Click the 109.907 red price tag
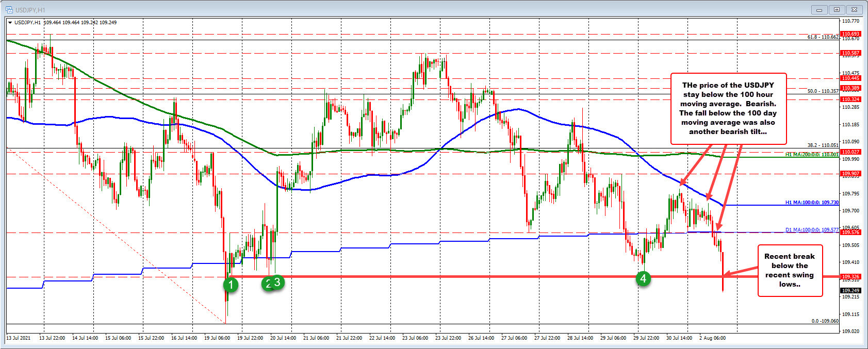 click(850, 174)
